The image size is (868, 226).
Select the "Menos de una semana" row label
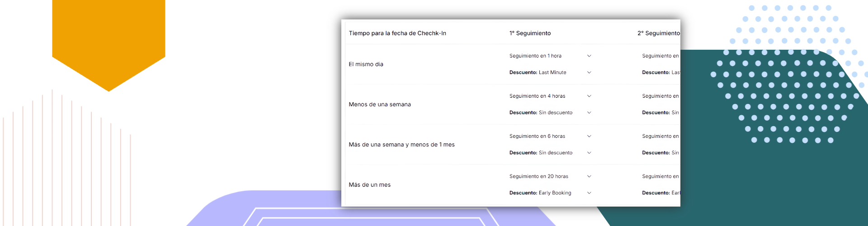(x=379, y=104)
